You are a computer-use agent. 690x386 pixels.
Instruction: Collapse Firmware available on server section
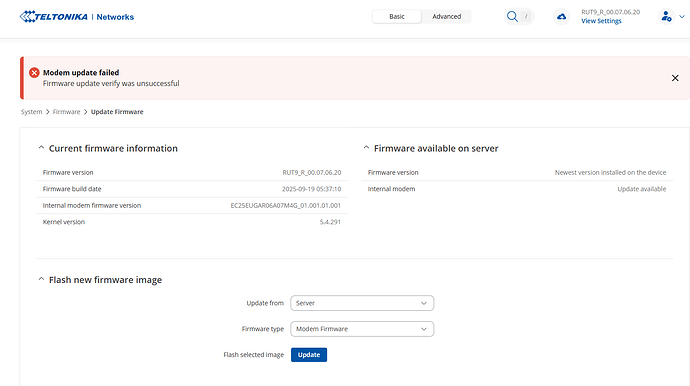pyautogui.click(x=366, y=148)
